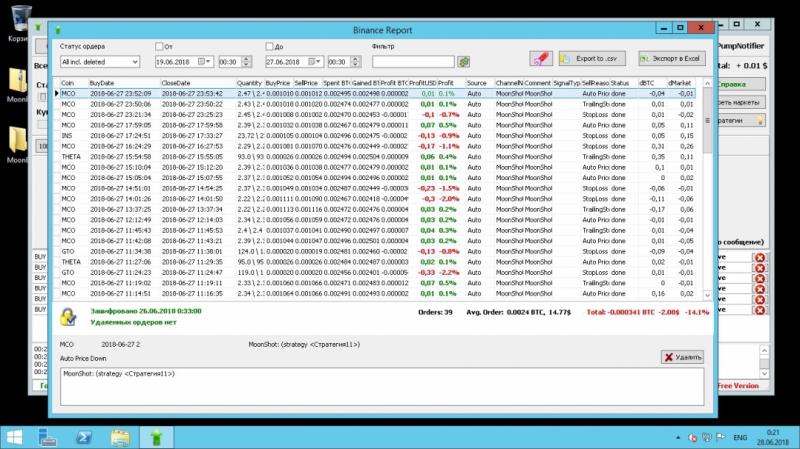Click the 'Экспорт в Excel' button
The height and width of the screenshot is (449, 800).
click(x=671, y=59)
